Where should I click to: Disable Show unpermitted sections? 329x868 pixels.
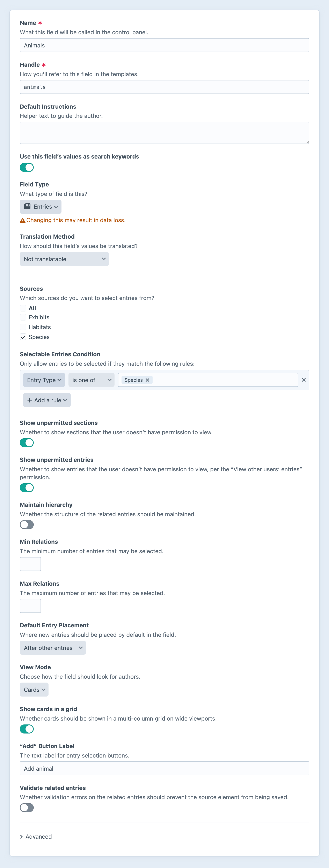pos(27,443)
